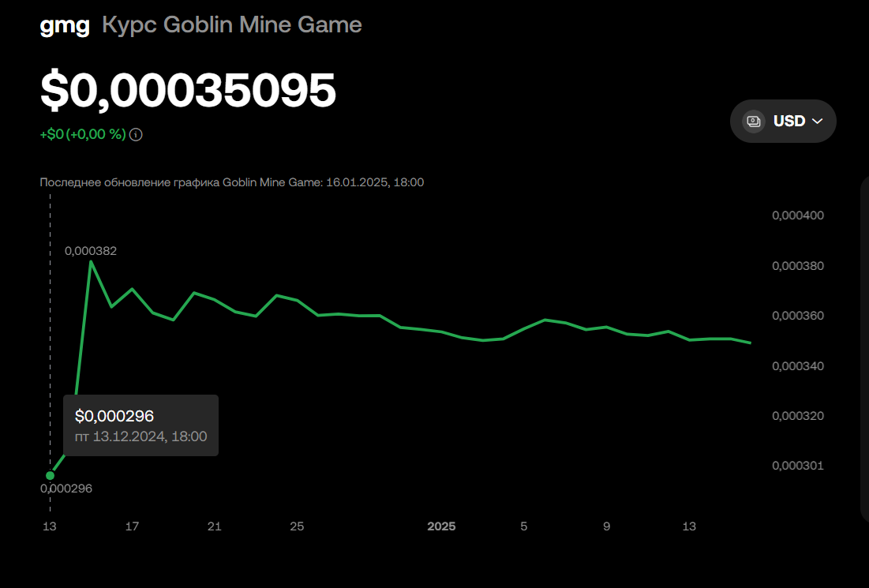Viewport: 869px width, 588px height.
Task: Click the y-axis label 0,000400
Action: [x=798, y=215]
